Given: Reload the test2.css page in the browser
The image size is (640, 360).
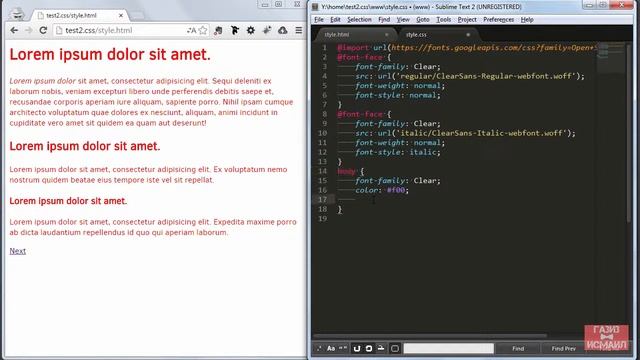Looking at the screenshot, I should tap(43, 30).
